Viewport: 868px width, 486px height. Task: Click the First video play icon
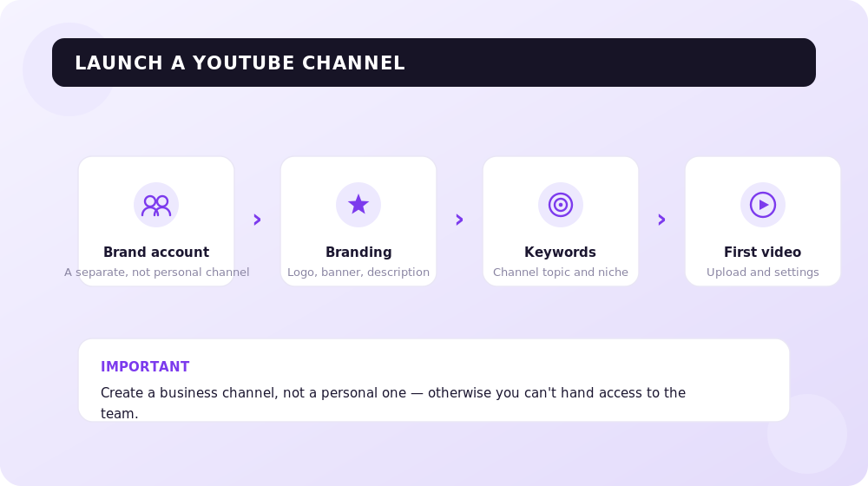pyautogui.click(x=763, y=205)
